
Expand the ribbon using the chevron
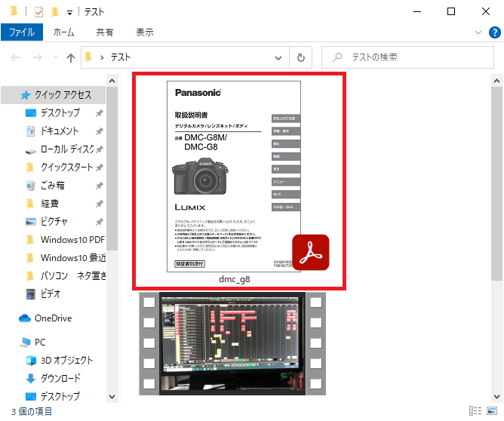coord(478,32)
